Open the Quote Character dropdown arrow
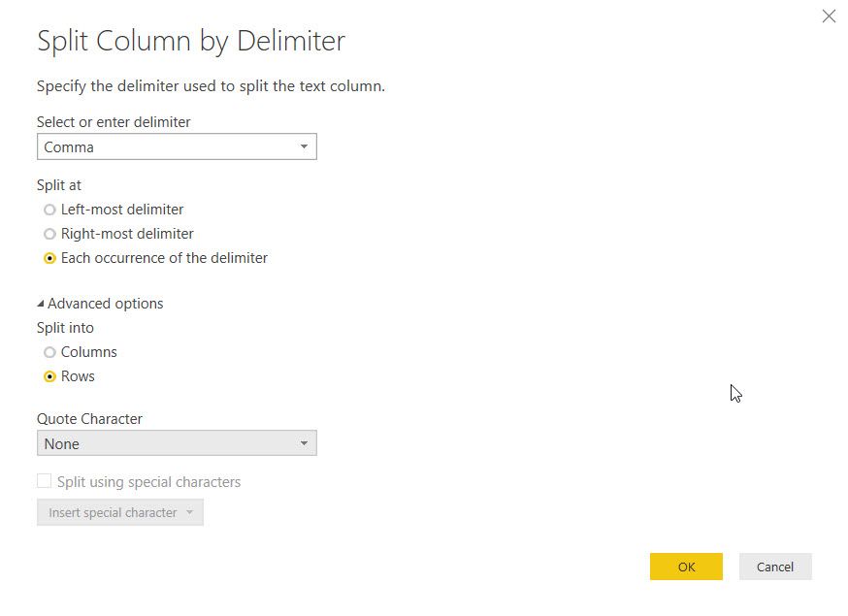Image resolution: width=848 pixels, height=616 pixels. (x=304, y=443)
